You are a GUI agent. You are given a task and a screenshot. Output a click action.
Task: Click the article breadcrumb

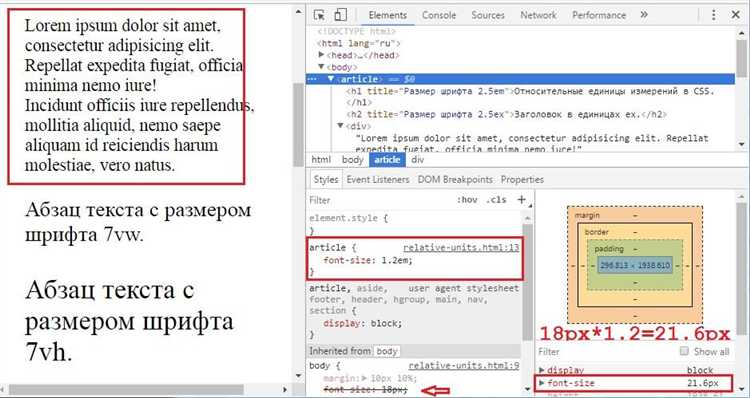[387, 160]
